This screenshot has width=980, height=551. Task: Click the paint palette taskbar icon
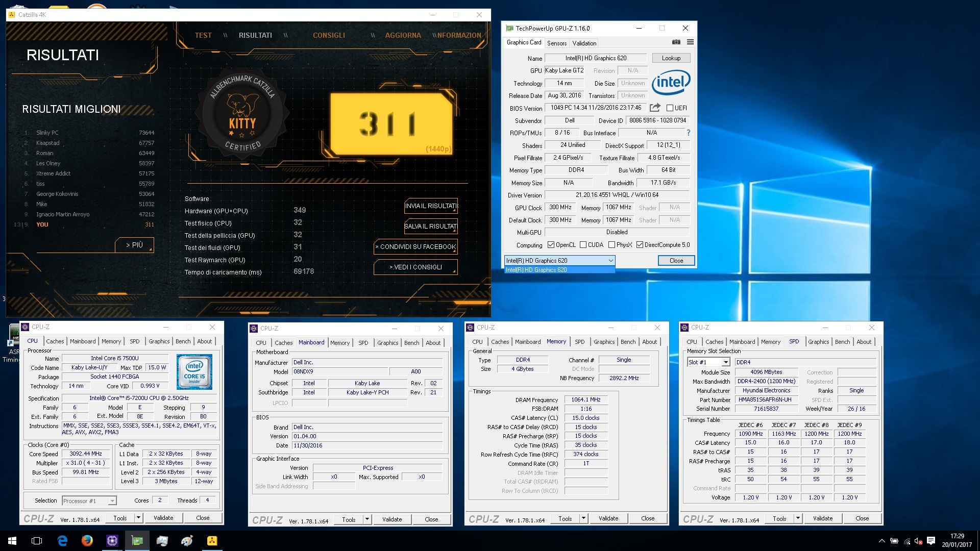click(187, 541)
